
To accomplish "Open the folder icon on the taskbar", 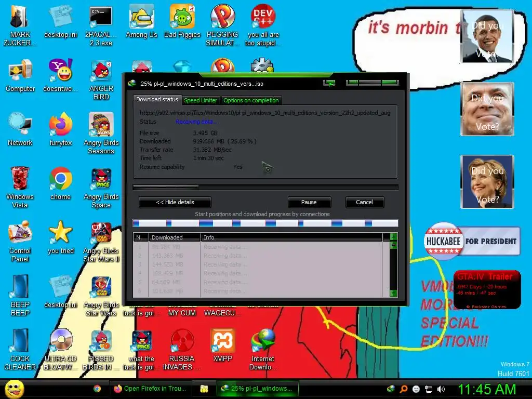I will point(204,389).
